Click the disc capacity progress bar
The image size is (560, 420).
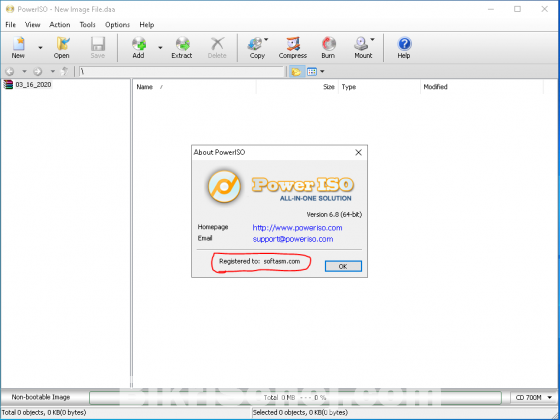295,397
